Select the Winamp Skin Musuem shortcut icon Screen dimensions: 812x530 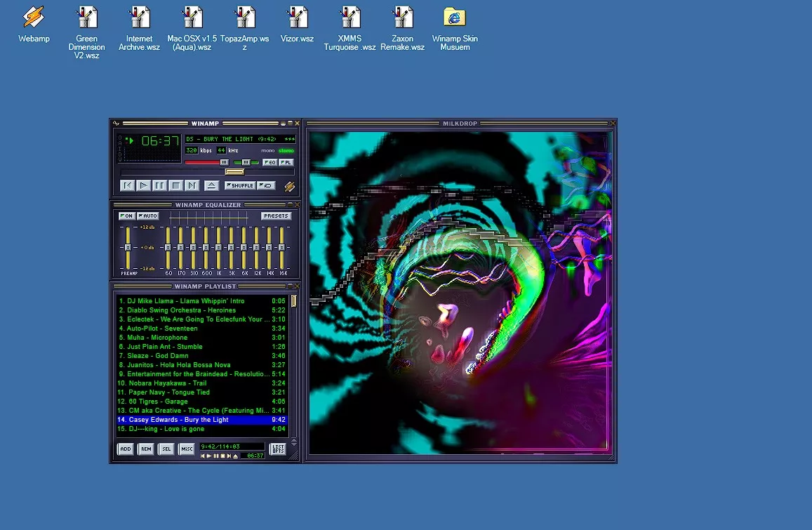point(455,29)
